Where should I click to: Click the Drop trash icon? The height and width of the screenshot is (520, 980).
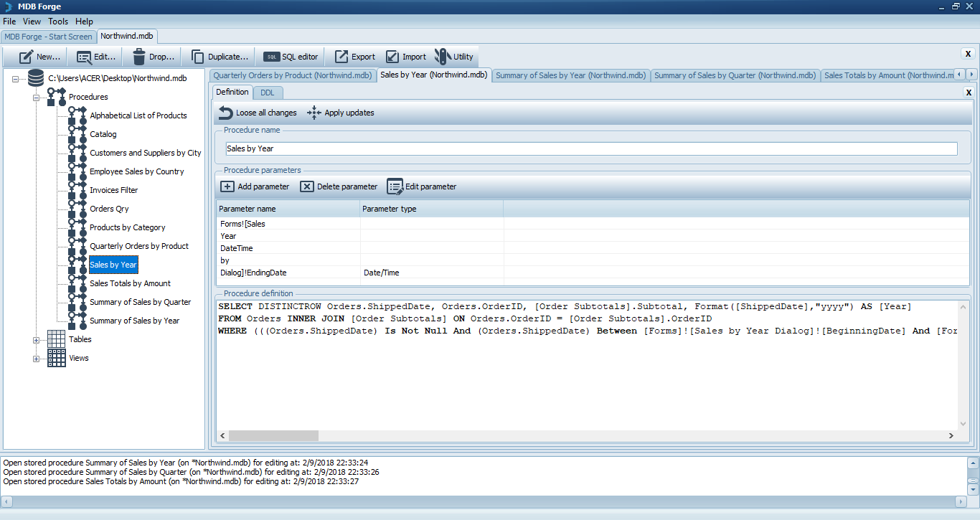(139, 57)
